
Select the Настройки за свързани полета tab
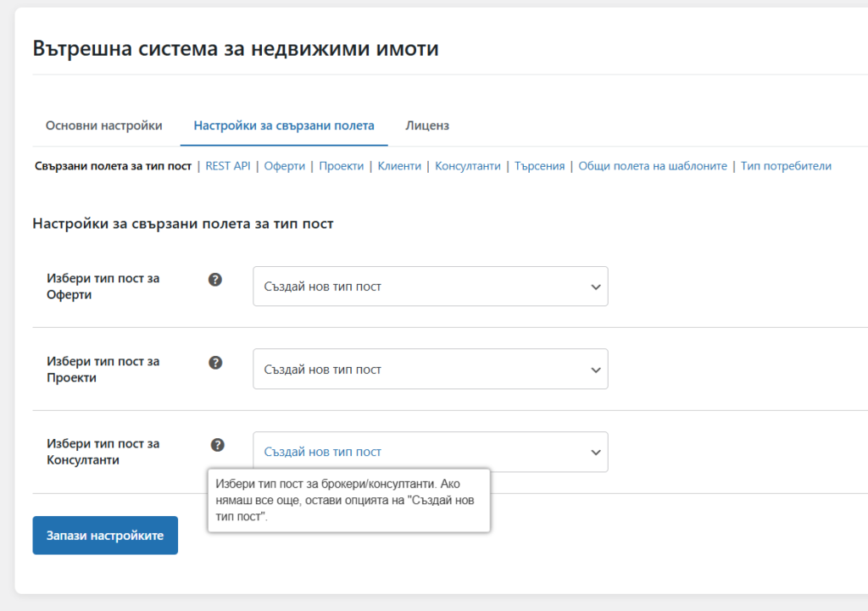pyautogui.click(x=283, y=125)
